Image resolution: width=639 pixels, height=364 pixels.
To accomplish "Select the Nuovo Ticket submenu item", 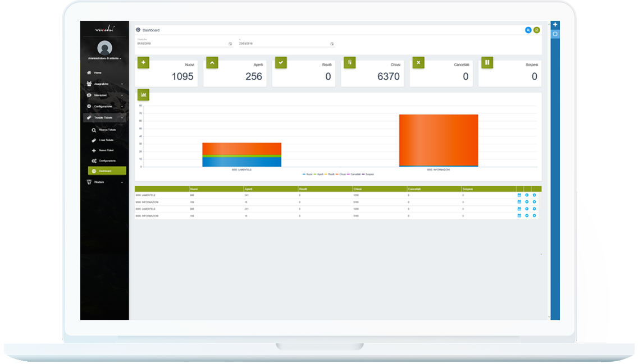I will point(107,151).
